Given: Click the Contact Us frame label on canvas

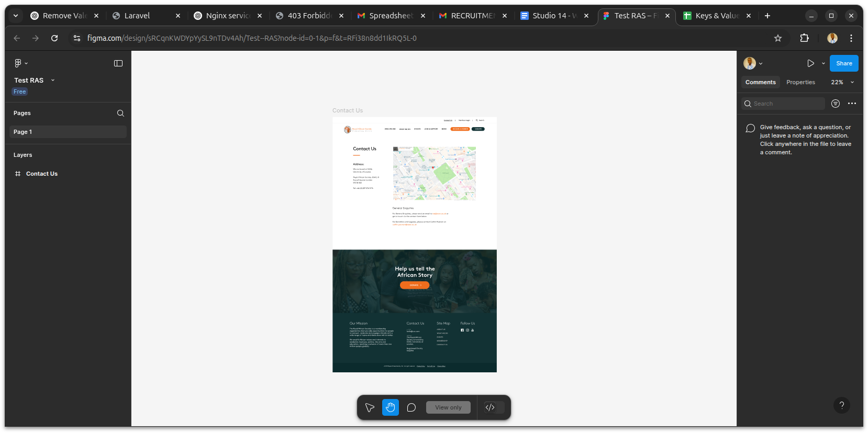Looking at the screenshot, I should [348, 110].
